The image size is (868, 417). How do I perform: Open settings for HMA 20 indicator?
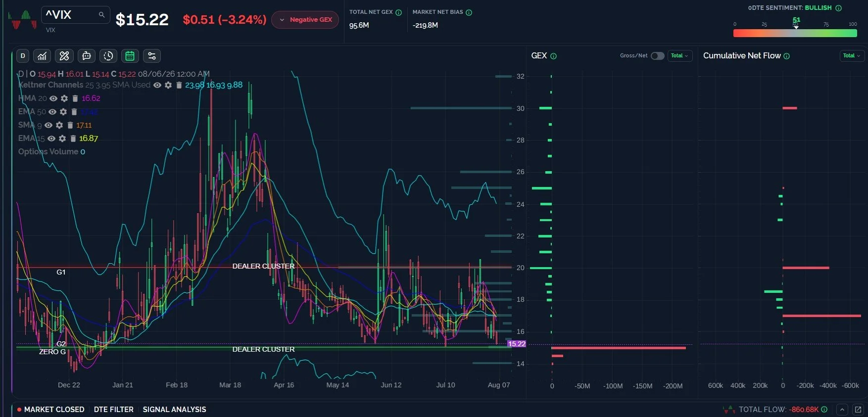tap(64, 98)
